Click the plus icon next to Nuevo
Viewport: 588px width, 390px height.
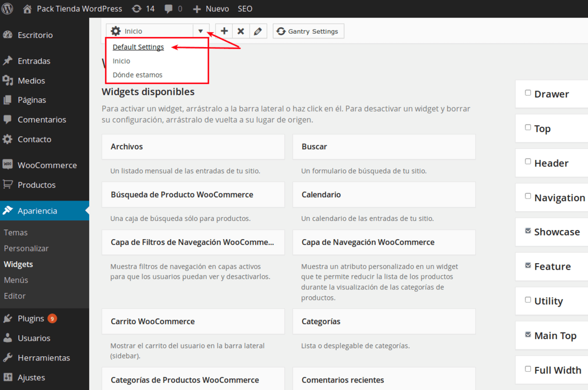197,9
